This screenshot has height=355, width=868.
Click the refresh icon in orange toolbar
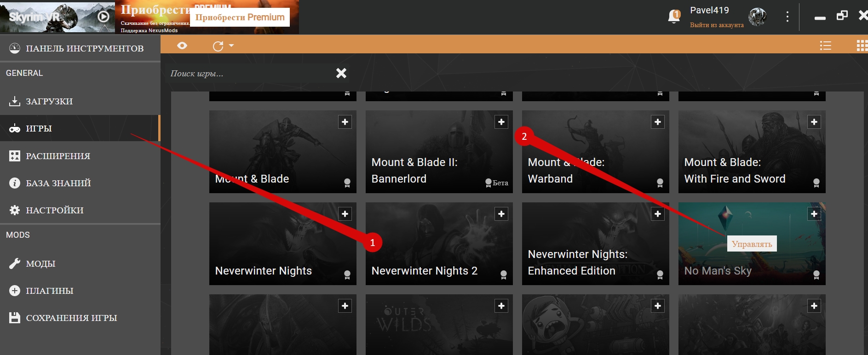218,46
